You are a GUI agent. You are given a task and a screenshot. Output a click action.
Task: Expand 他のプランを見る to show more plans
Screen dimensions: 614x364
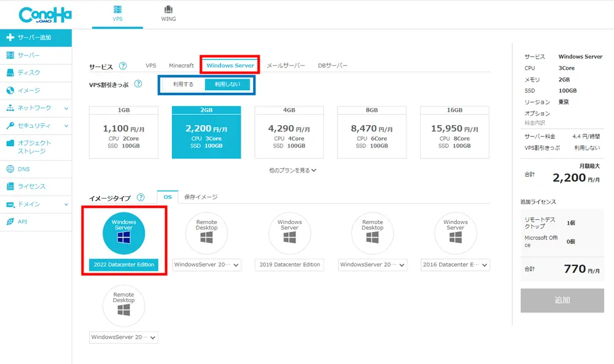292,170
